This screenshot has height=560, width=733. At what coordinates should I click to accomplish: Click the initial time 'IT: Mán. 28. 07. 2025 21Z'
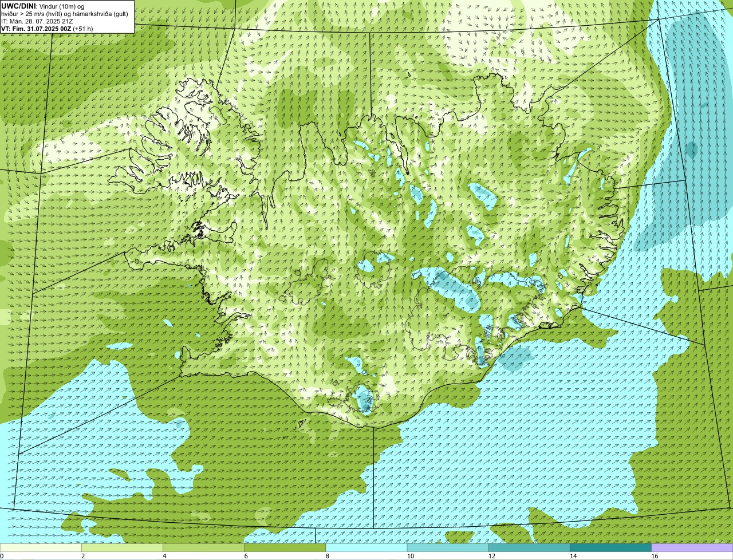coord(37,21)
